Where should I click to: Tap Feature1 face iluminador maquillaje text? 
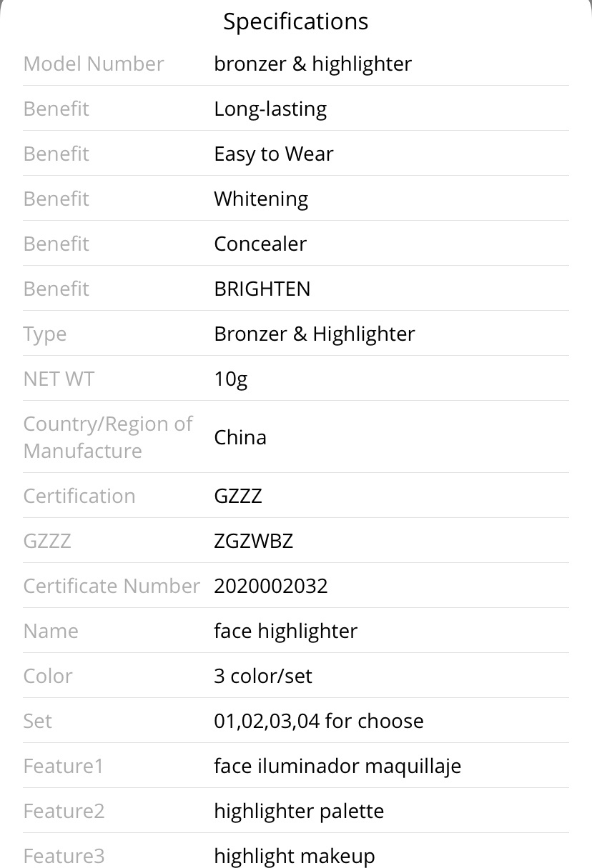[x=337, y=766]
